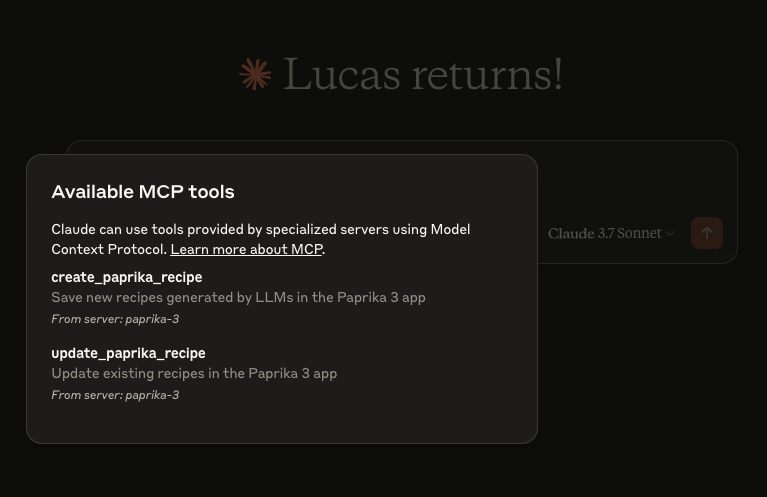The width and height of the screenshot is (767, 497).
Task: Click the 'Update existing recipes' tool description
Action: [x=194, y=373]
